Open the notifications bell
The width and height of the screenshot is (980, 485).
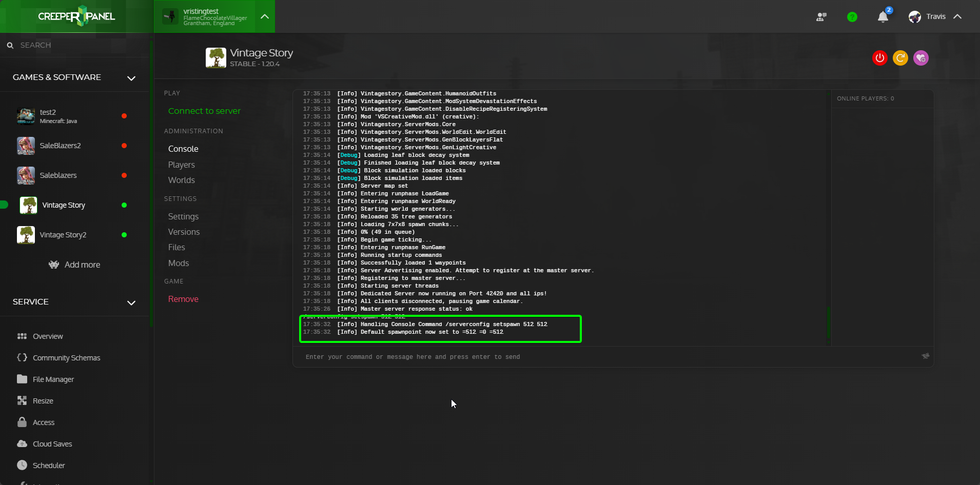coord(883,17)
